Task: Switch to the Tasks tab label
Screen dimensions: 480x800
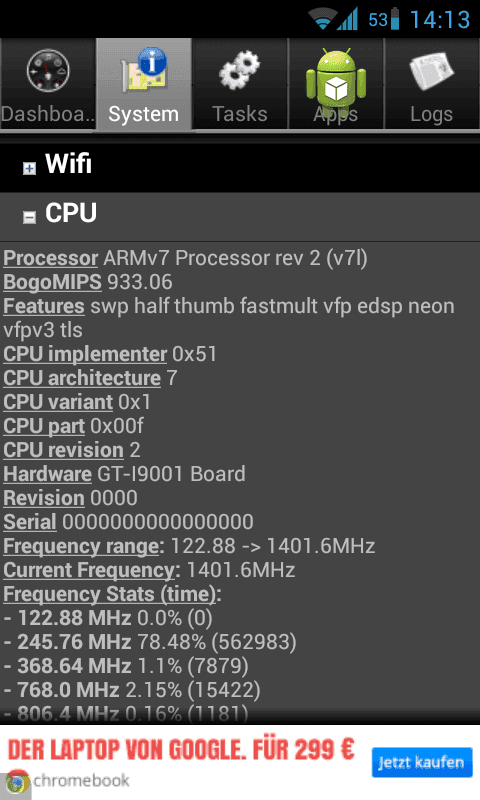Action: point(239,114)
